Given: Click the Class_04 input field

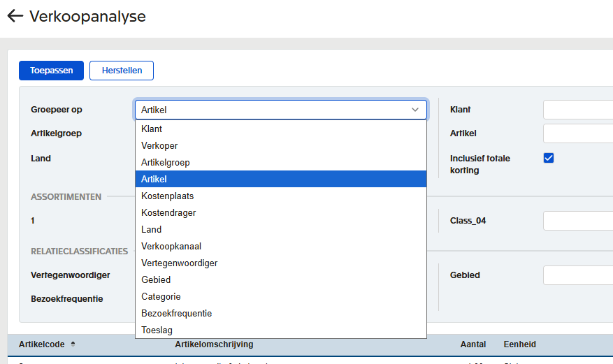Looking at the screenshot, I should pos(577,221).
